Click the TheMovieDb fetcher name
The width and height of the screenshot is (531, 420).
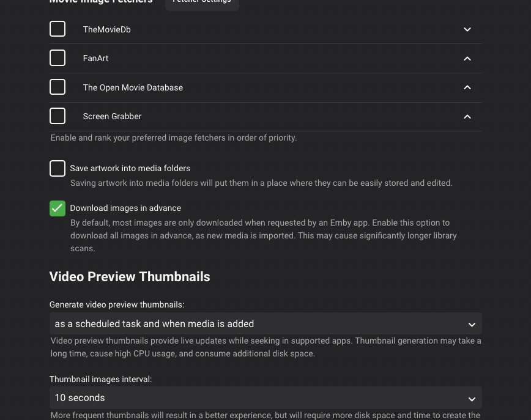click(x=106, y=29)
